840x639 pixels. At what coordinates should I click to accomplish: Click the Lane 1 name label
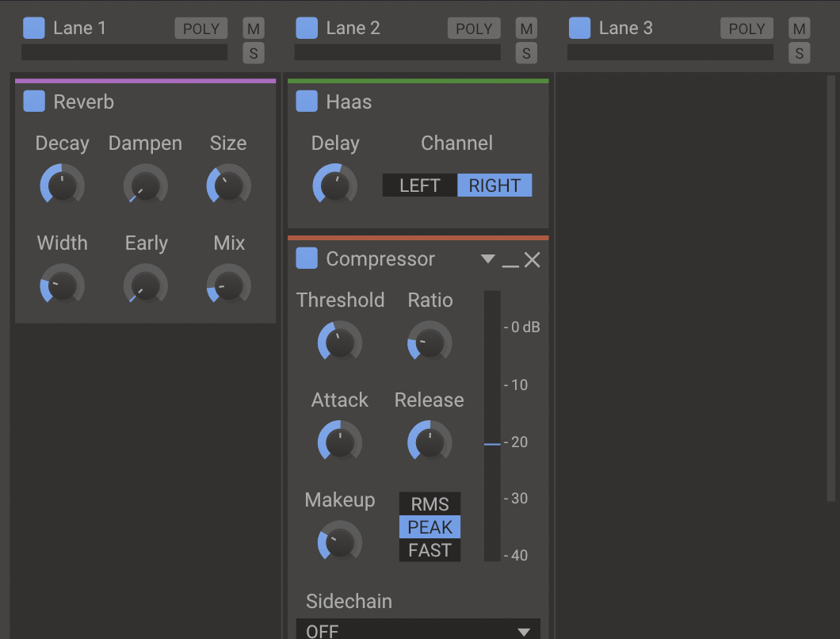(79, 28)
